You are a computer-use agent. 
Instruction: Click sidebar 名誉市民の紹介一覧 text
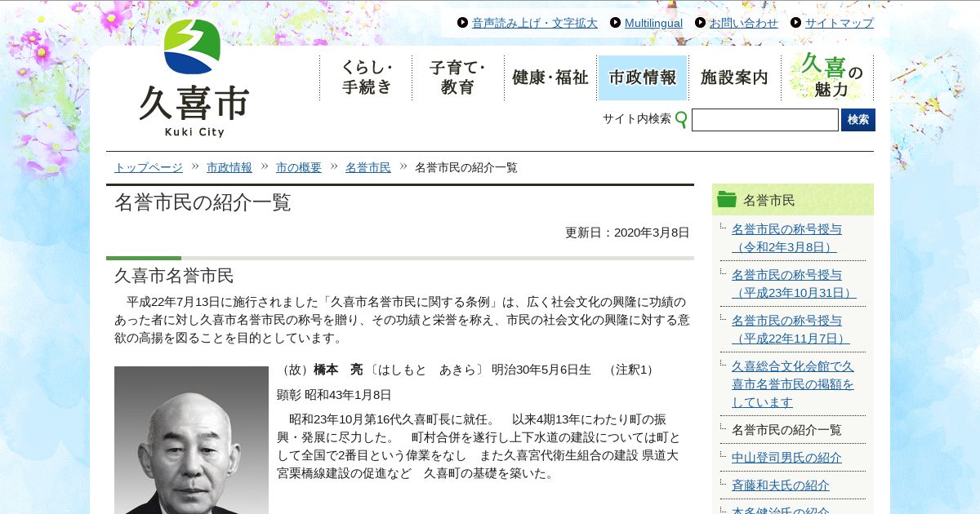pos(786,430)
